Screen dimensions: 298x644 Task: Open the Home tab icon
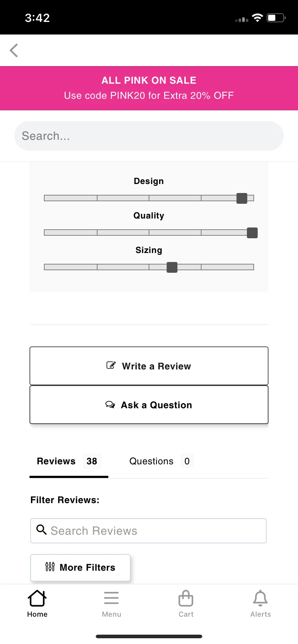point(37,598)
